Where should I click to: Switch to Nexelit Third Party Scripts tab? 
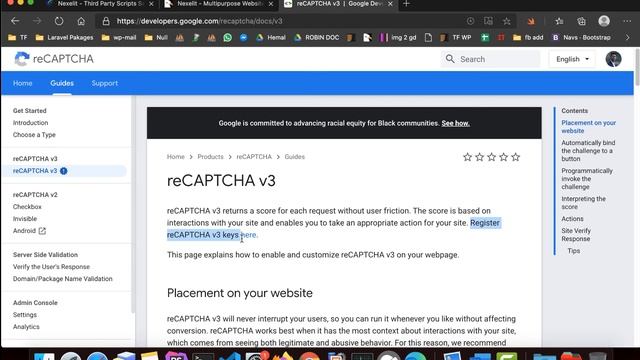coord(100,4)
